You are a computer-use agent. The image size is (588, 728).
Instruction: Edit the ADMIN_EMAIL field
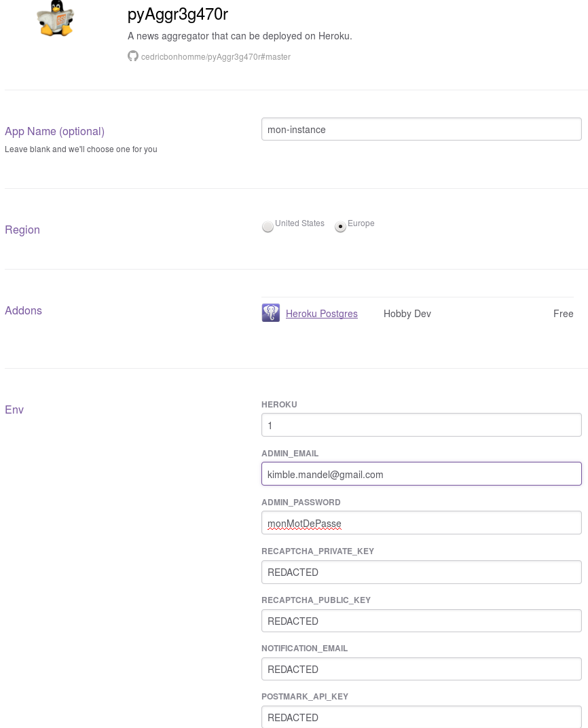[x=422, y=473]
